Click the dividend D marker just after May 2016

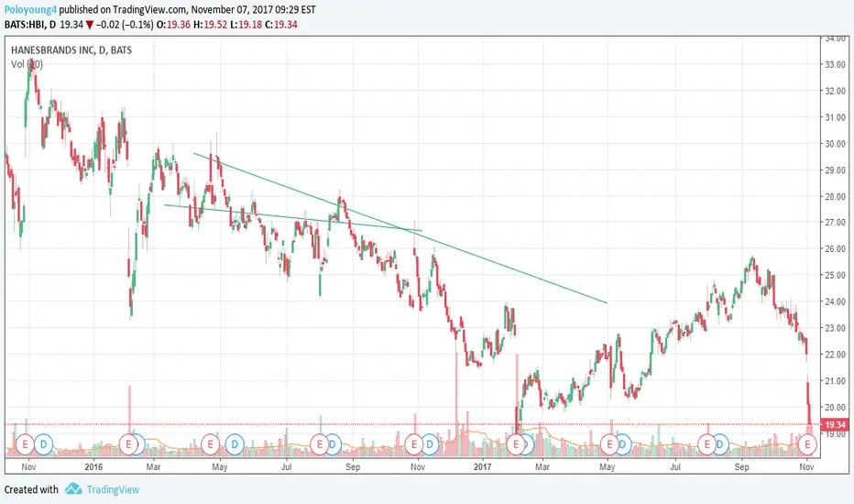coord(235,444)
